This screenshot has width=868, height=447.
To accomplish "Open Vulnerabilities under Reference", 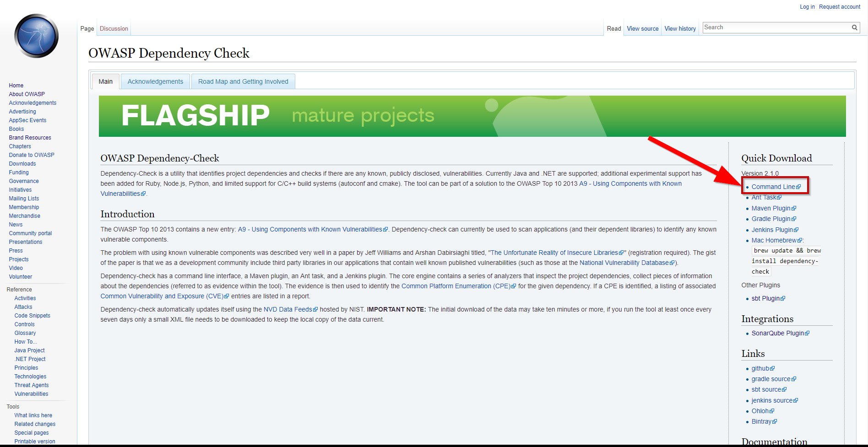I will click(x=31, y=394).
